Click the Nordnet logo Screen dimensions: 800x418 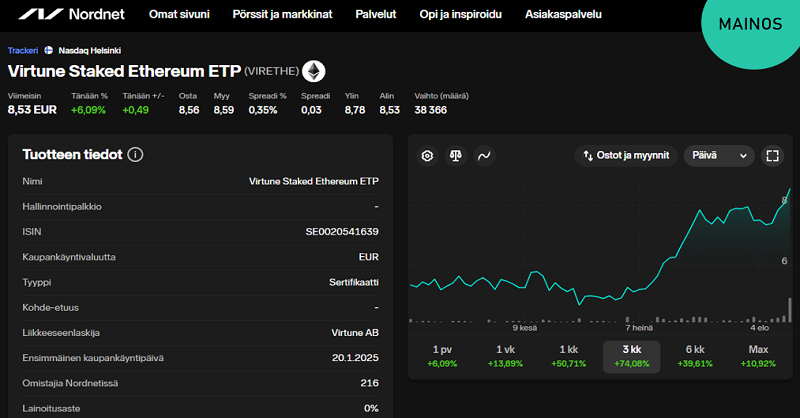point(71,14)
